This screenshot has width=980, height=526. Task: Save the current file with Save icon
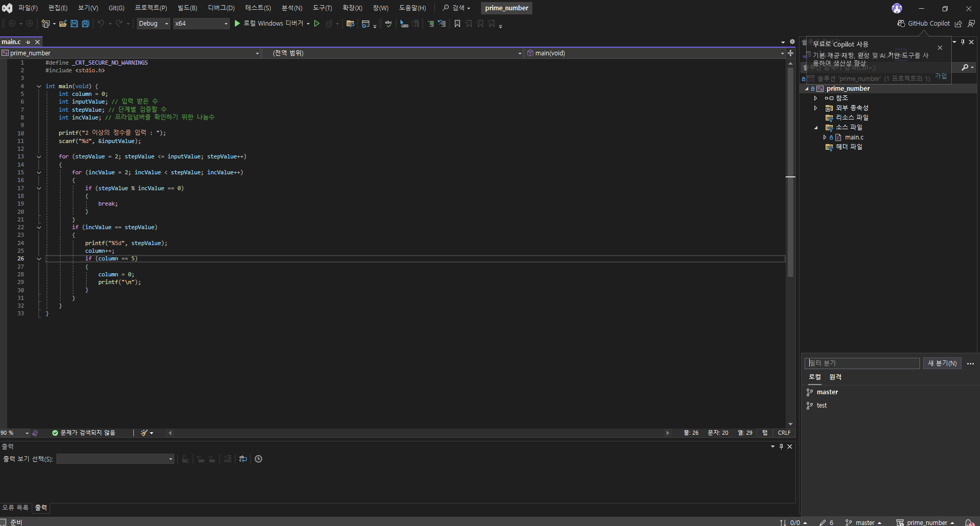click(74, 24)
